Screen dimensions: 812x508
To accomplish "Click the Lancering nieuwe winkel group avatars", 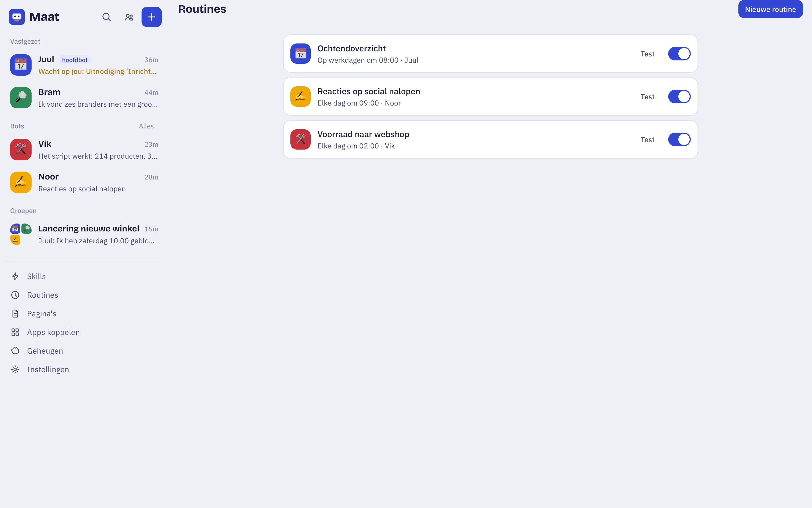I will click(21, 234).
